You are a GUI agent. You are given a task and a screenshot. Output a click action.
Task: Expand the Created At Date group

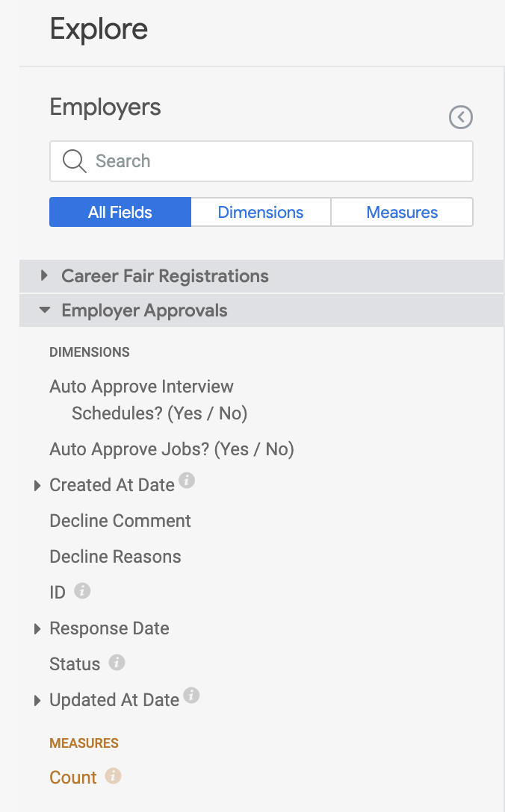(x=38, y=486)
